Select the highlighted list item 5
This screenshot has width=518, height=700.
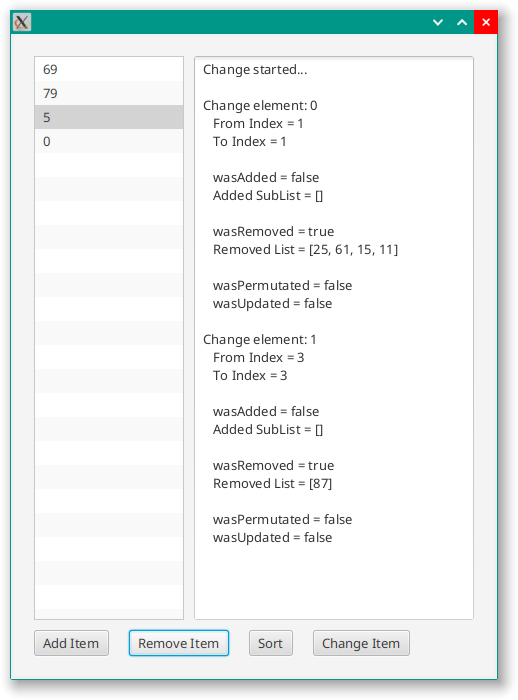[109, 117]
